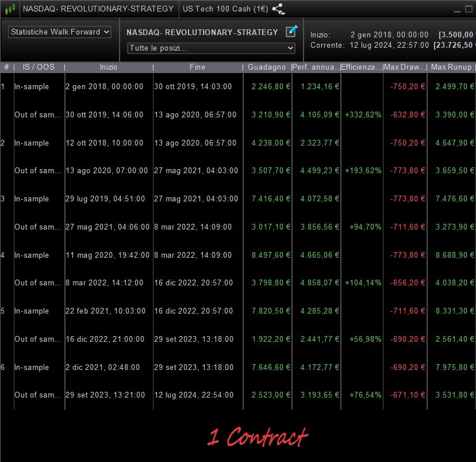Click the efficiency value +76,54%
Viewport: 476px width, 462px height.
pyautogui.click(x=366, y=395)
